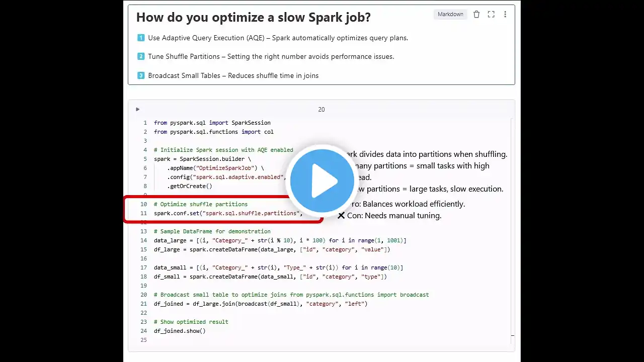Select the "Use Adaptive Query Execution (AQE)" line

[272, 38]
